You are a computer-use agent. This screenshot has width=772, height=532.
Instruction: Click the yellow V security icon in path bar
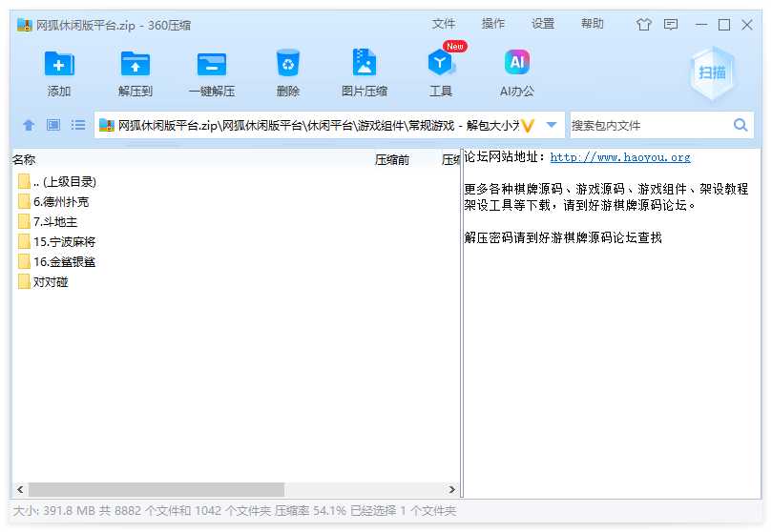click(x=528, y=126)
